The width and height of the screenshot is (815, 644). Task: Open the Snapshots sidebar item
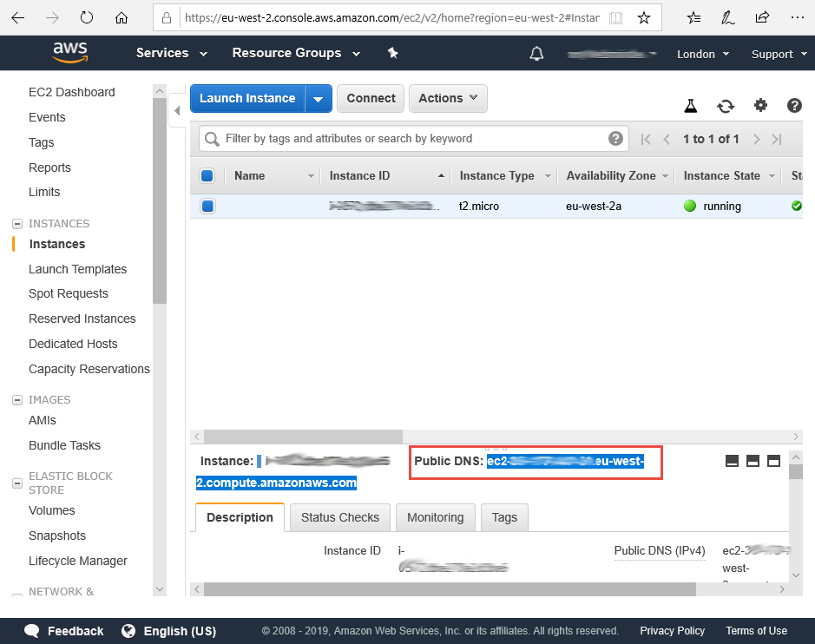pyautogui.click(x=57, y=536)
